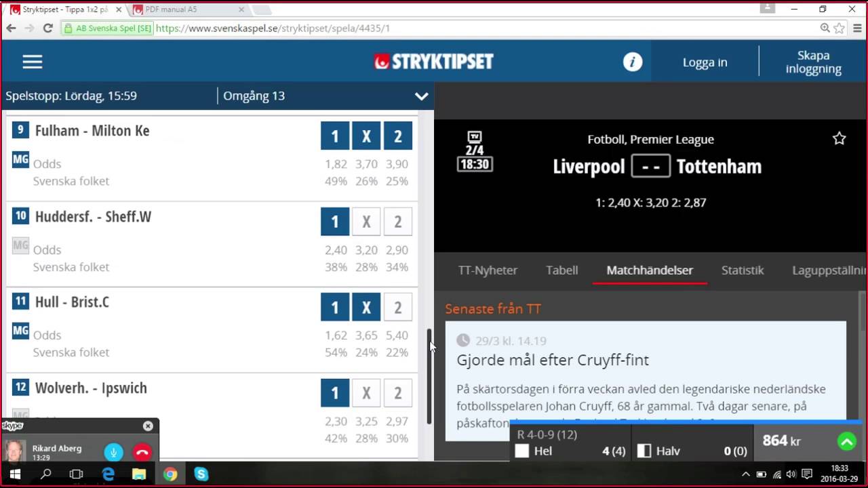Reload the page in Chrome
This screenshot has height=488, width=868.
pyautogui.click(x=47, y=28)
